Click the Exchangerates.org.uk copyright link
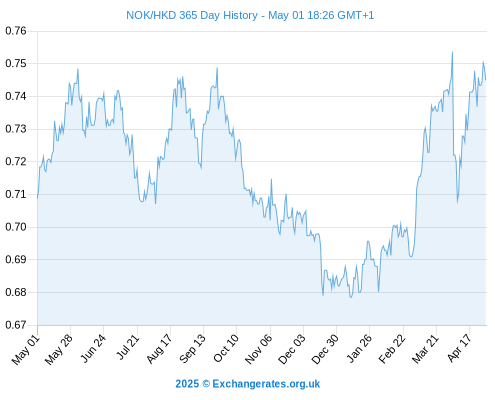 point(248,384)
